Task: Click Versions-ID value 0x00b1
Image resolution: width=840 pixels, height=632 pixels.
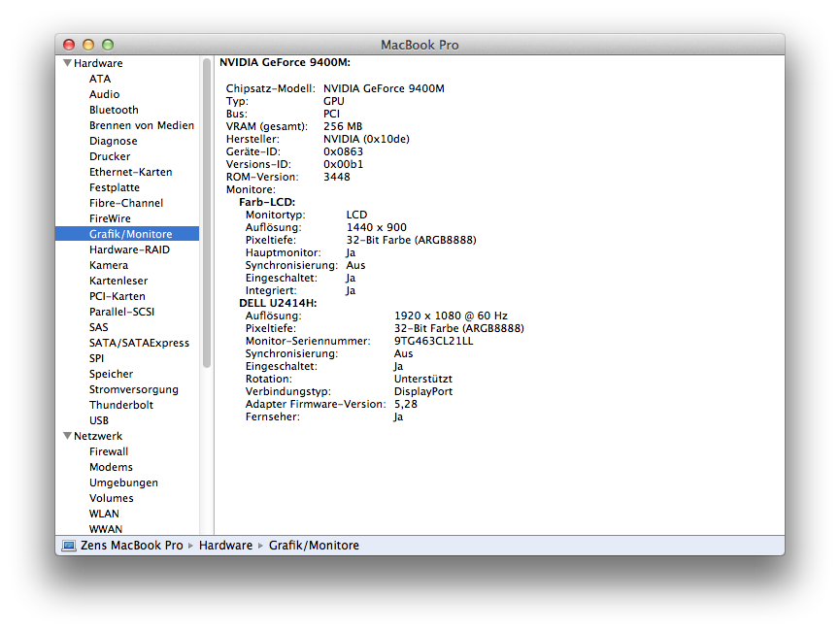Action: pos(343,164)
